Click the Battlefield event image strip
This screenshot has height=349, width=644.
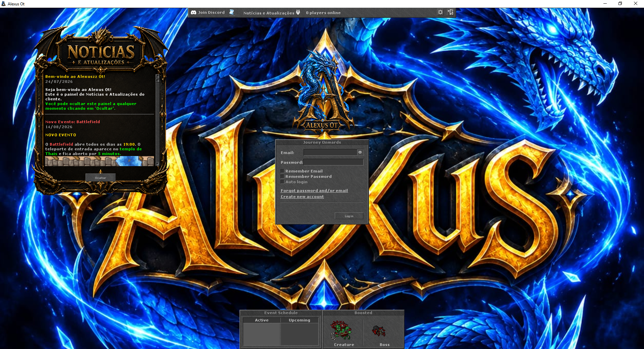click(x=100, y=161)
